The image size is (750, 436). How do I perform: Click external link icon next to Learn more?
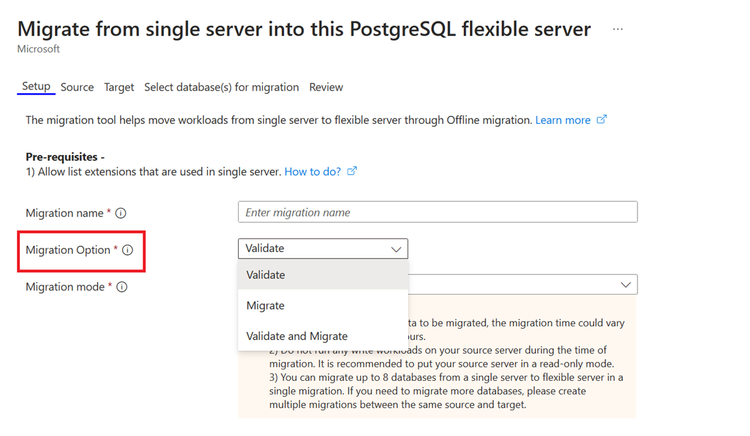(x=602, y=120)
